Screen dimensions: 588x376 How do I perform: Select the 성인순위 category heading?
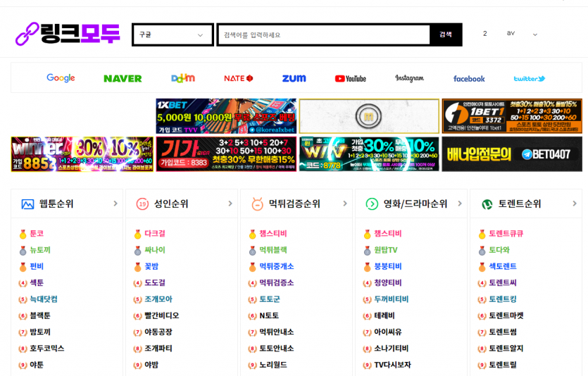tap(171, 204)
